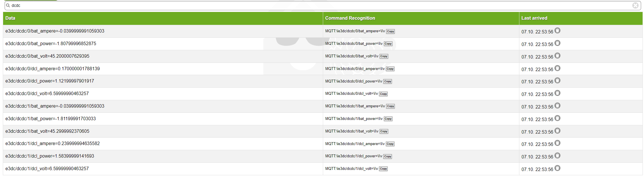The height and width of the screenshot is (177, 644).
Task: Click trash icon beside dcdc/0/dcl_ampere timestamp
Action: [557, 68]
